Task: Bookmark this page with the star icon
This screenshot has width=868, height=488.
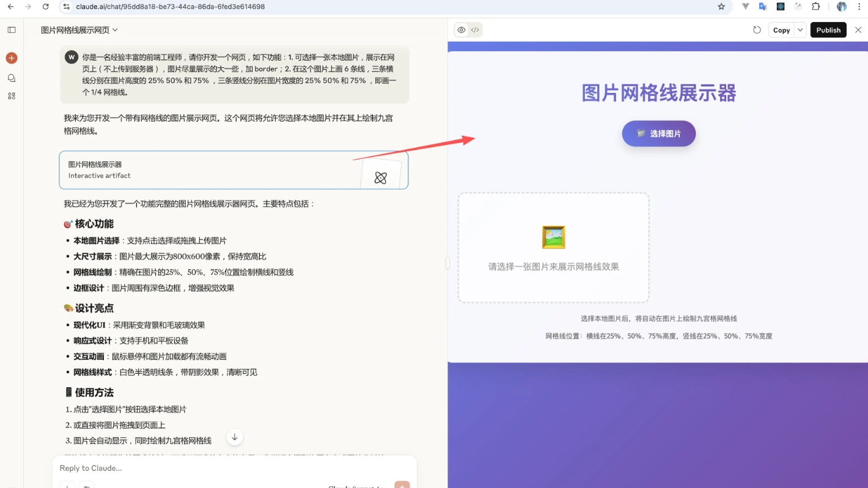Action: pos(721,7)
